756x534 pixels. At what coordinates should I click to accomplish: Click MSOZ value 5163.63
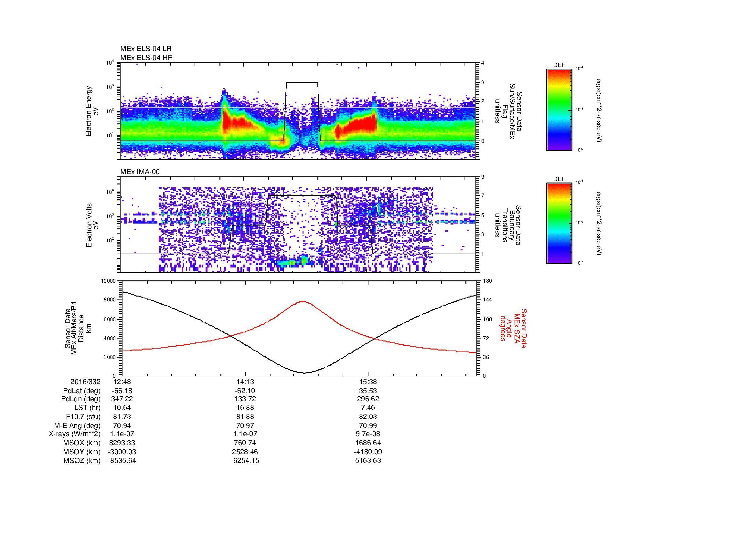coord(368,461)
